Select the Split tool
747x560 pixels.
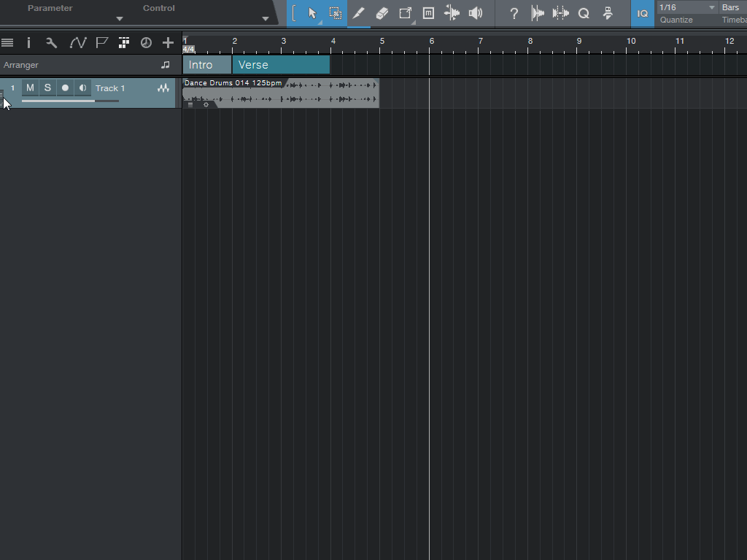click(x=406, y=13)
